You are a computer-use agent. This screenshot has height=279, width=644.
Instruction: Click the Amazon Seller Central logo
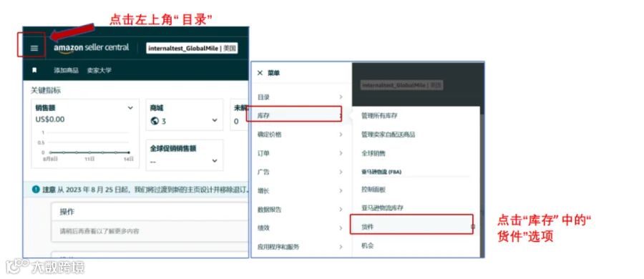tap(91, 48)
